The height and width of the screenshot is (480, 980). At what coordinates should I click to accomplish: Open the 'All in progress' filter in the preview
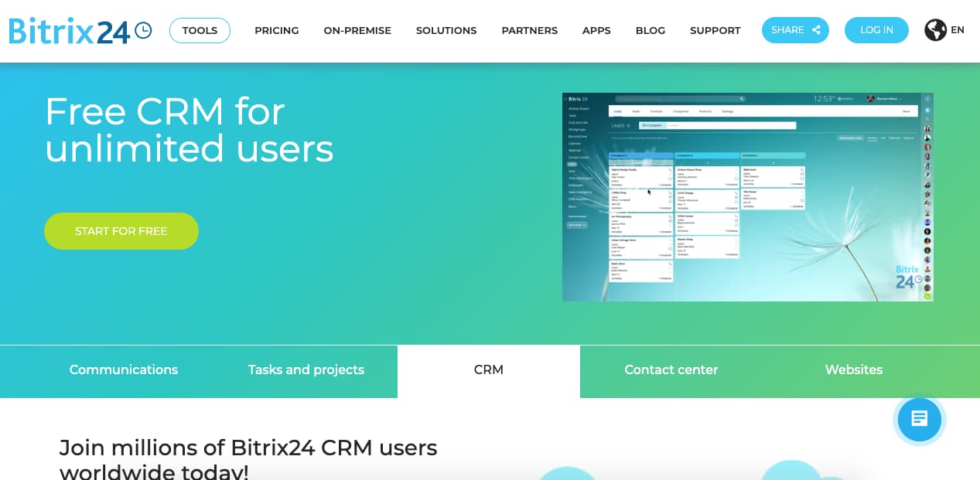click(x=652, y=124)
